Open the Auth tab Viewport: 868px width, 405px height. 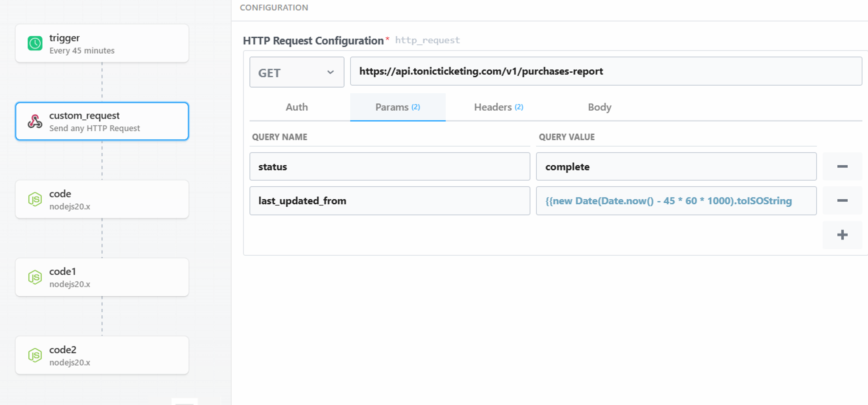[x=297, y=107]
